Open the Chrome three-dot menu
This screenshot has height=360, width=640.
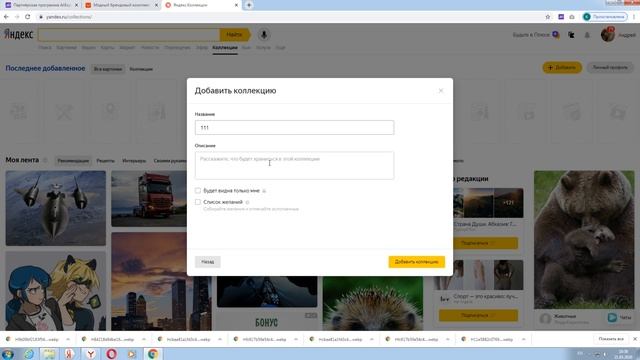click(634, 17)
